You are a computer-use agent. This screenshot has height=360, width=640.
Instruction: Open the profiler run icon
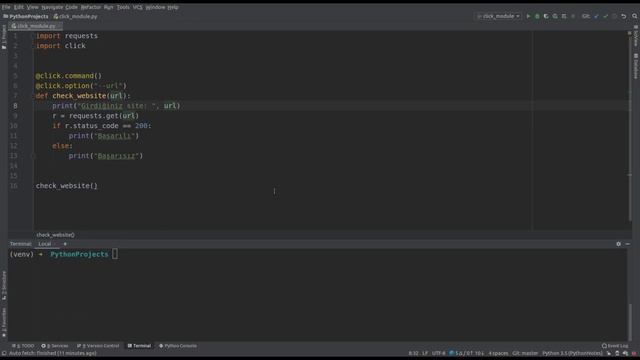pyautogui.click(x=555, y=16)
